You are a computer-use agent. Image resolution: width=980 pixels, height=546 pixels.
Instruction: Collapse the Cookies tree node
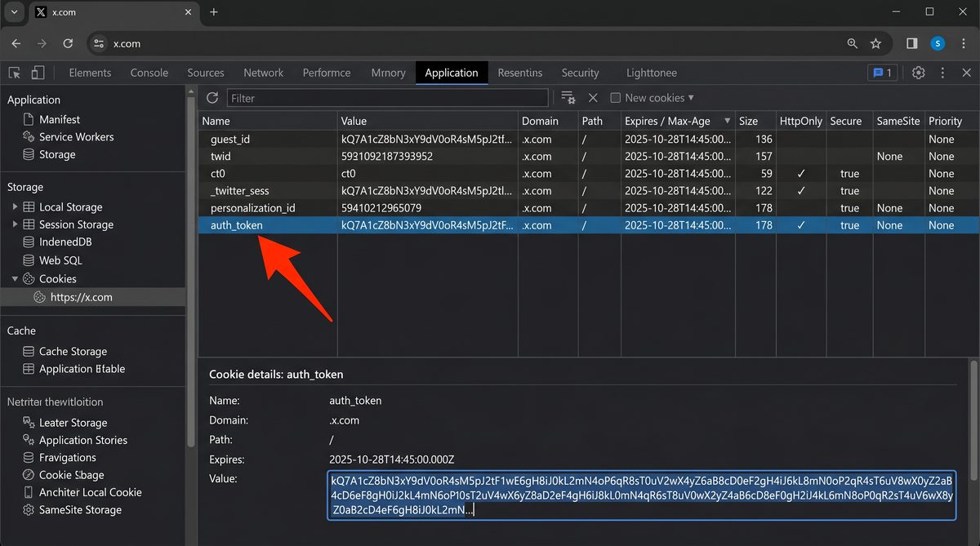pos(15,279)
